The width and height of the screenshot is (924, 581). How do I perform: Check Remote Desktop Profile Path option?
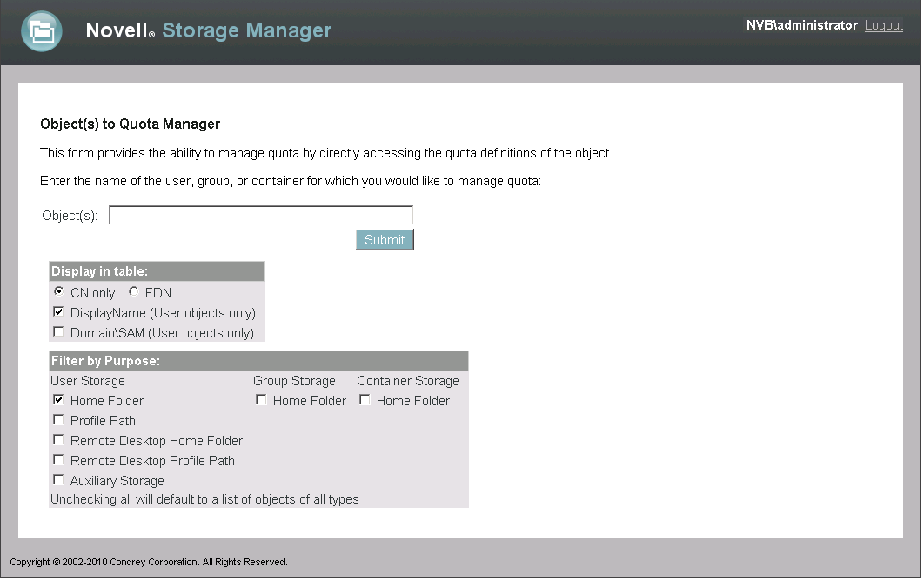pyautogui.click(x=58, y=459)
